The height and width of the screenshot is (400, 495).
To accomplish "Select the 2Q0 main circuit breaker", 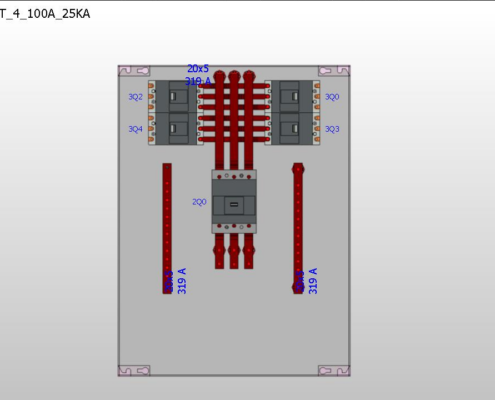I will click(234, 201).
